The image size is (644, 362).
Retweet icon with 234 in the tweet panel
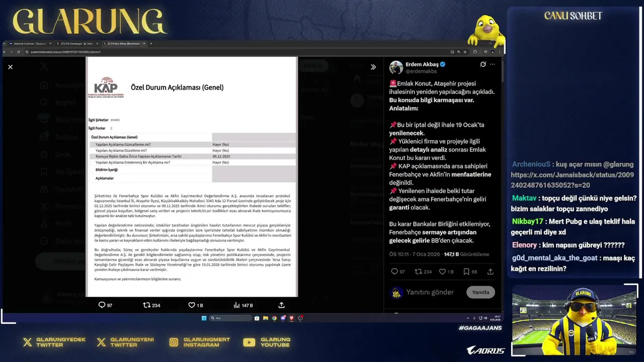tap(423, 271)
